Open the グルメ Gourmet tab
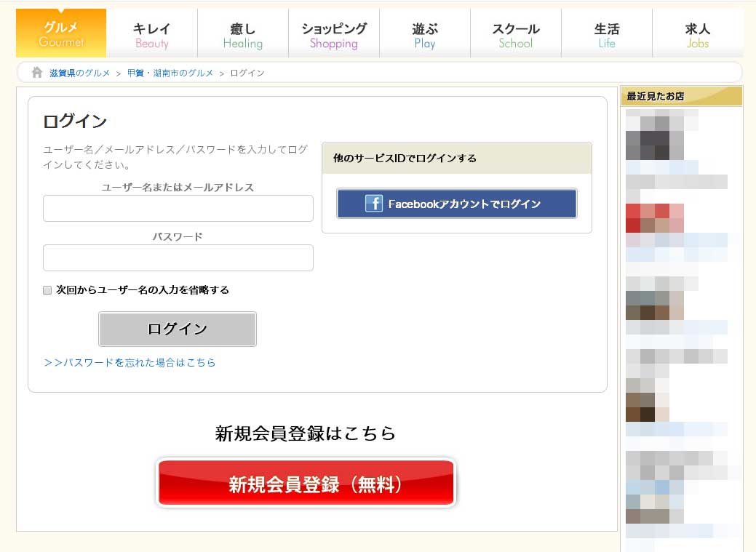 pyautogui.click(x=61, y=33)
